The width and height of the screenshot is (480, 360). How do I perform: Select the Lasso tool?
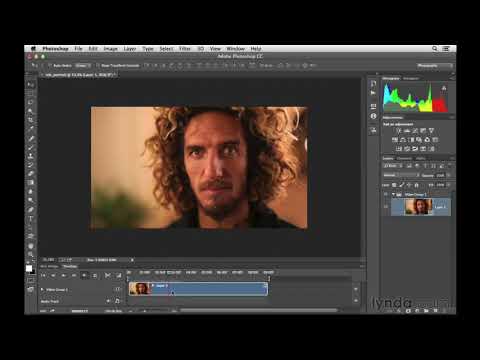click(31, 102)
